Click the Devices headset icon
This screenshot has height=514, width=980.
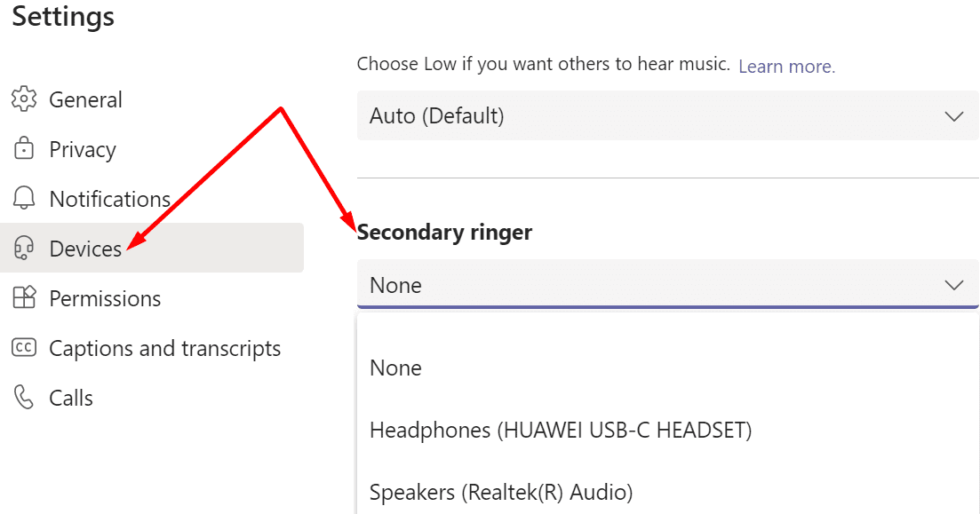point(24,248)
